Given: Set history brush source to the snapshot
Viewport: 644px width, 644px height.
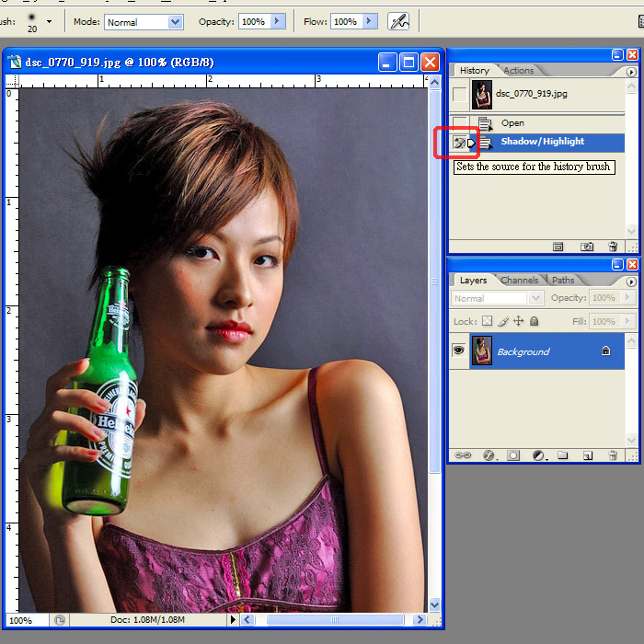Looking at the screenshot, I should tap(459, 94).
